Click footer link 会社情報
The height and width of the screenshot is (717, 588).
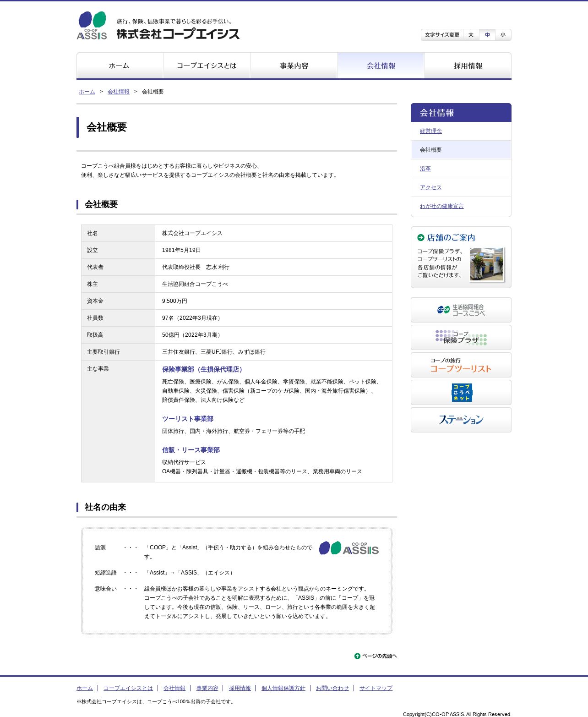point(174,688)
